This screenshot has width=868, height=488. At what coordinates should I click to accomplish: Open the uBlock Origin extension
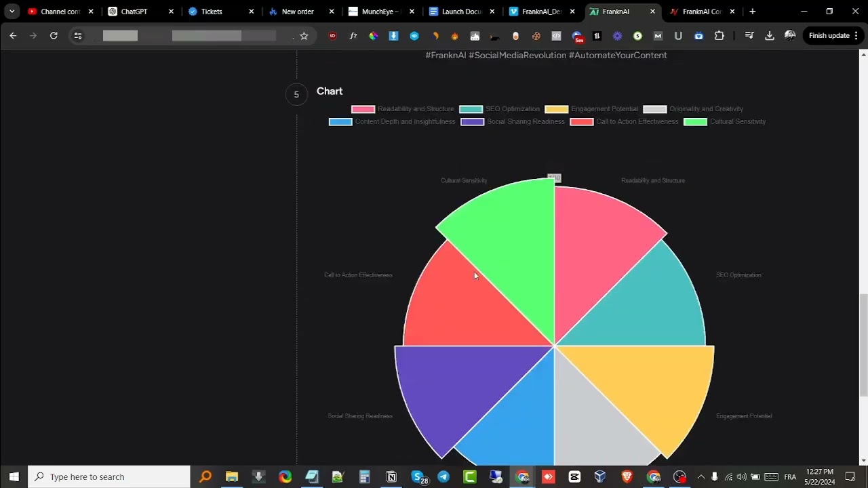click(332, 36)
